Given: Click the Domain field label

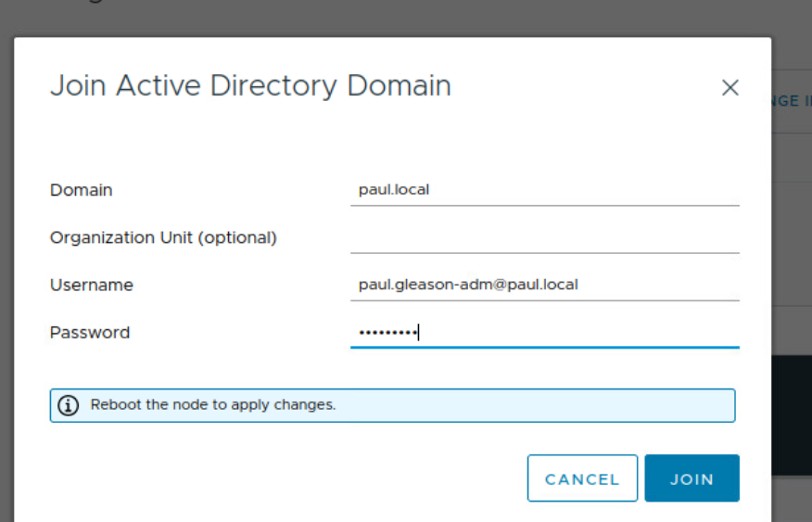Looking at the screenshot, I should [x=82, y=190].
